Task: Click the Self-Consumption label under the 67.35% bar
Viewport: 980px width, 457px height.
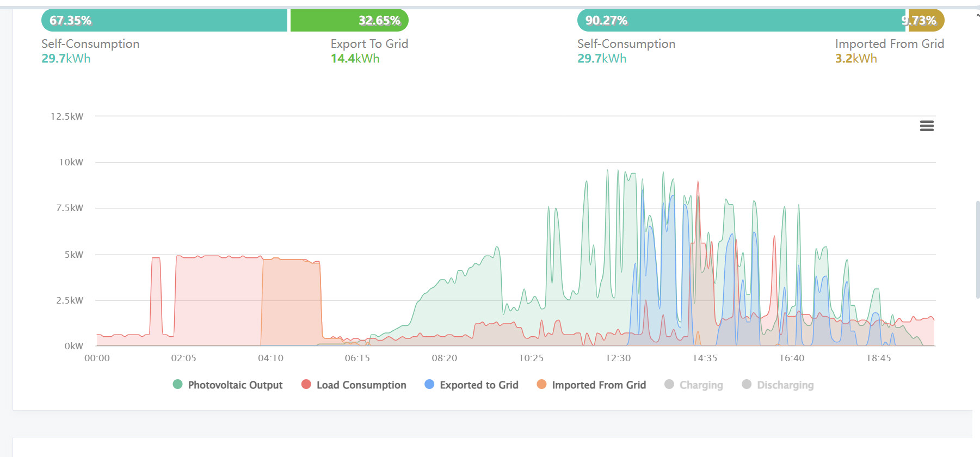Action: [x=90, y=44]
